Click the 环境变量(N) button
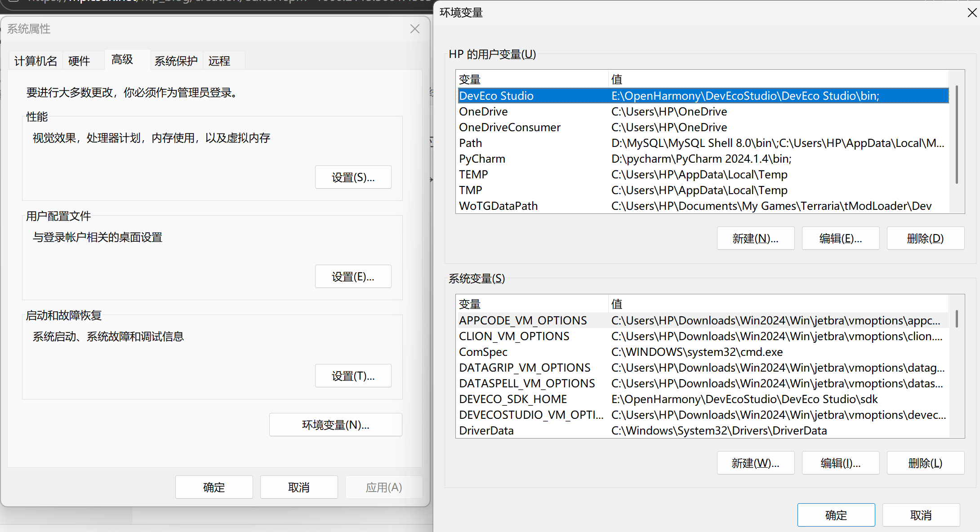The image size is (980, 532). (335, 425)
